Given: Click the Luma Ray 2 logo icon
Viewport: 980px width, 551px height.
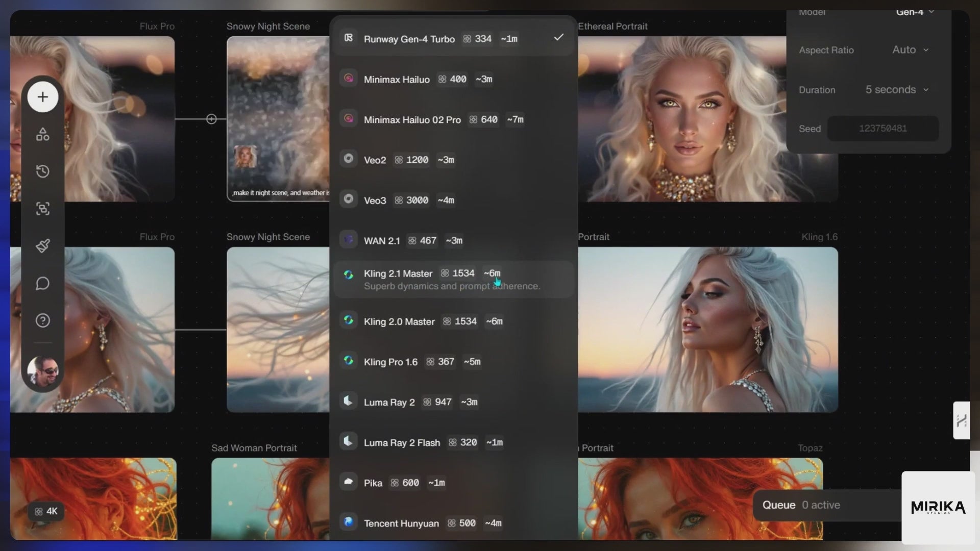Looking at the screenshot, I should 349,401.
